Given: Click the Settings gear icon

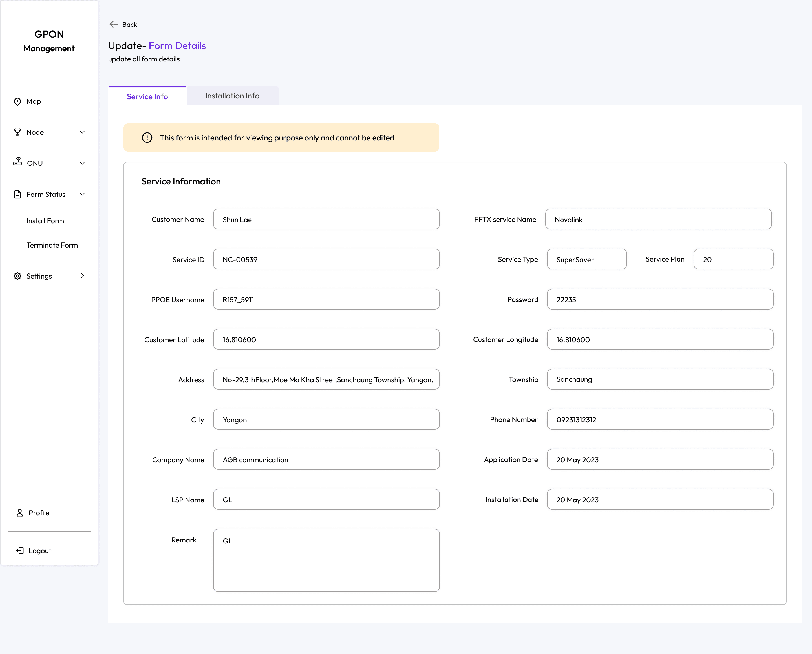Looking at the screenshot, I should click(17, 276).
